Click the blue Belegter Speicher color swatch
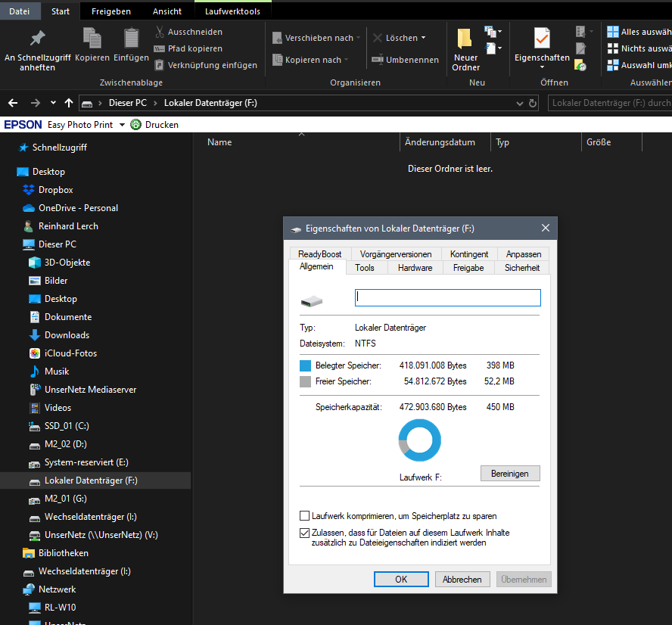Screen dimensions: 672x625 pyautogui.click(x=305, y=365)
